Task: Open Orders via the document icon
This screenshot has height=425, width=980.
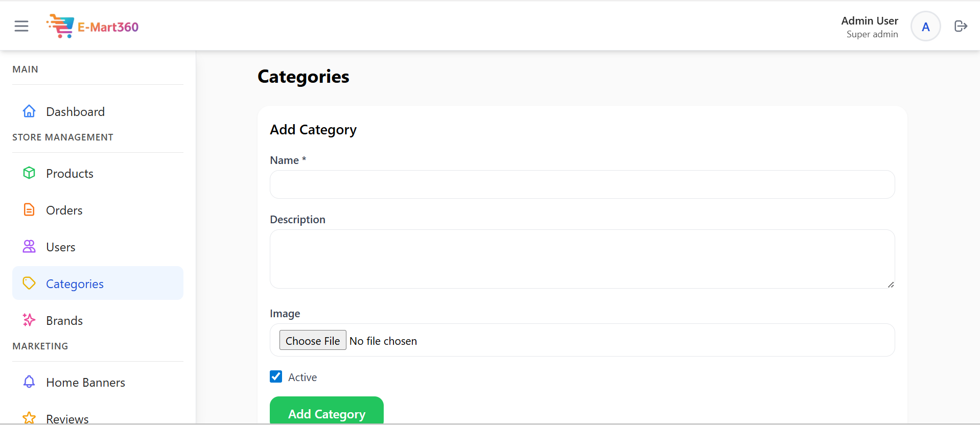Action: [x=29, y=209]
